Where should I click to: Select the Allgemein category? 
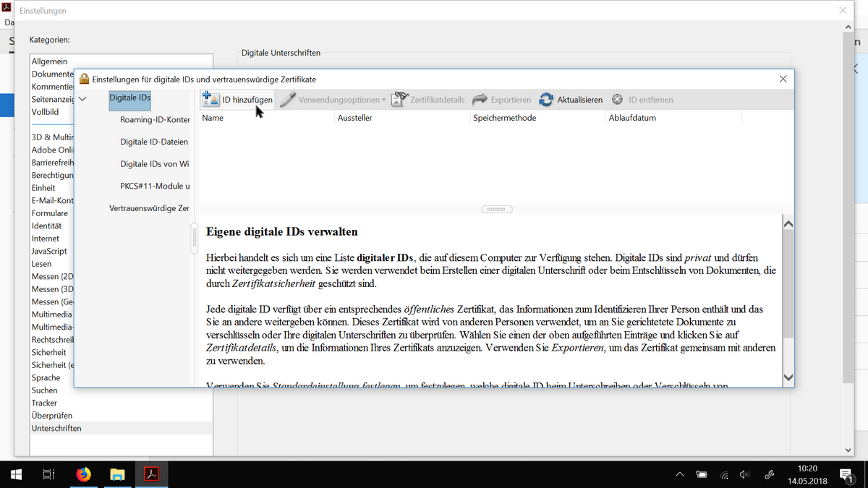[x=49, y=61]
